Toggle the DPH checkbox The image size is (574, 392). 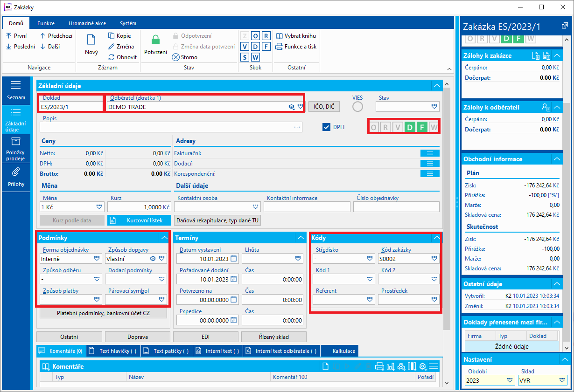[327, 127]
